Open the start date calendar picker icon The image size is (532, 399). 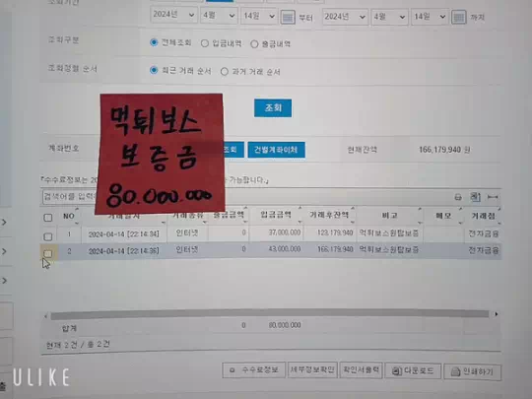pos(288,17)
